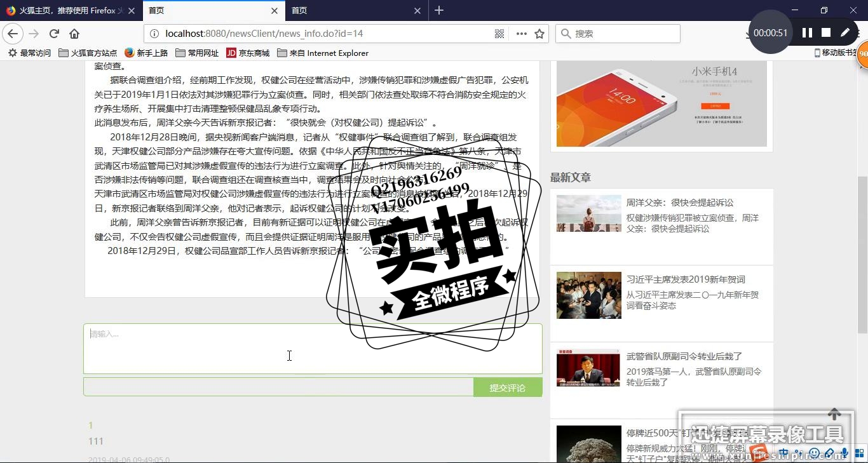Close the active 首页 tab
Screen dimensions: 868x463
click(275, 11)
